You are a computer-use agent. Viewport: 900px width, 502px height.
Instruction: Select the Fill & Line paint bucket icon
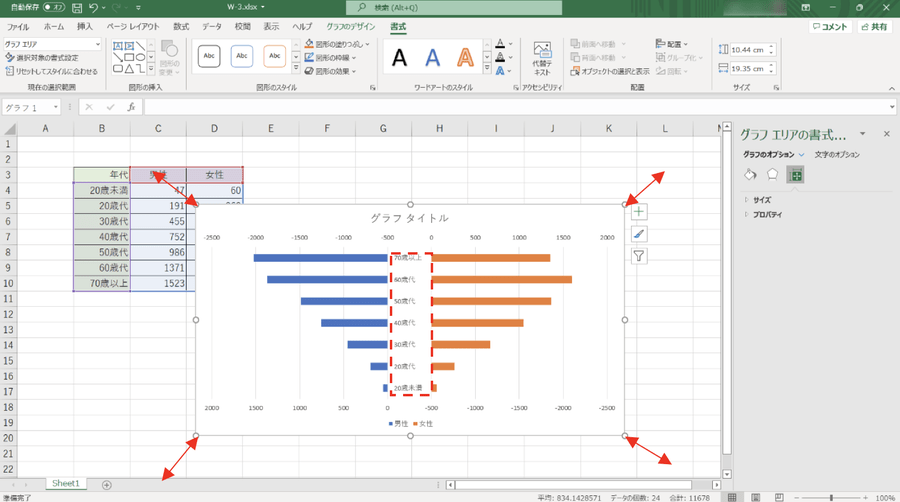click(x=750, y=175)
